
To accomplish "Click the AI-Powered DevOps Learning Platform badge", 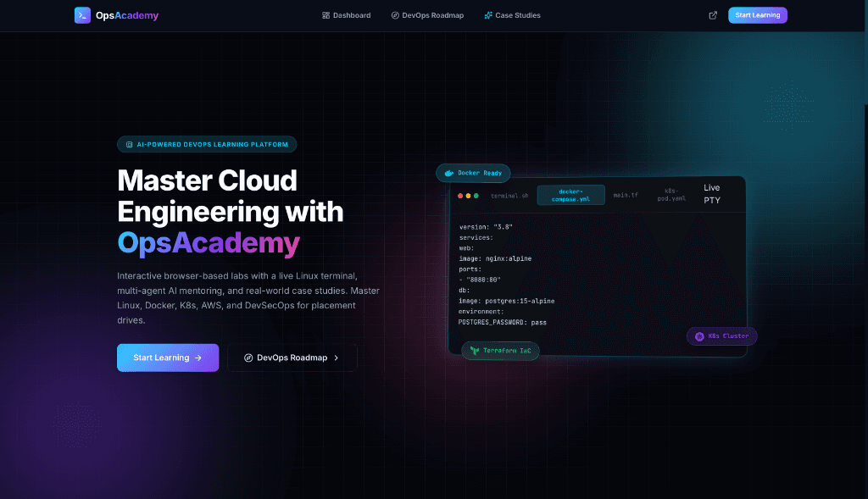I will tap(207, 144).
